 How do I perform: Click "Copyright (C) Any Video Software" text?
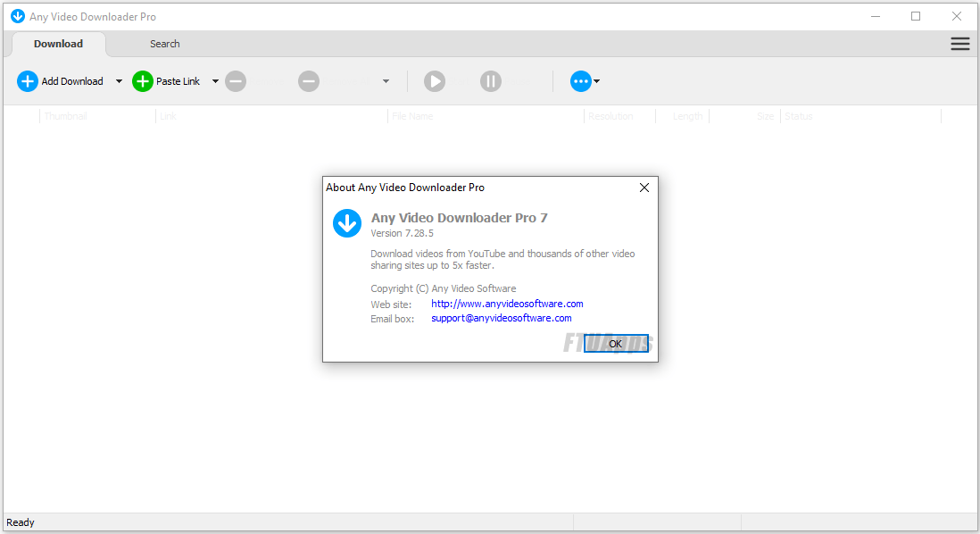coord(443,288)
